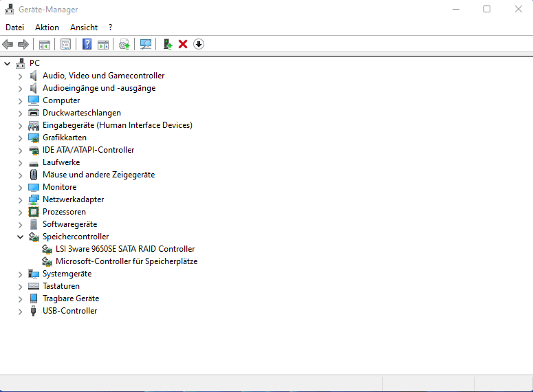Expand the Grafikkarten category

[20, 138]
